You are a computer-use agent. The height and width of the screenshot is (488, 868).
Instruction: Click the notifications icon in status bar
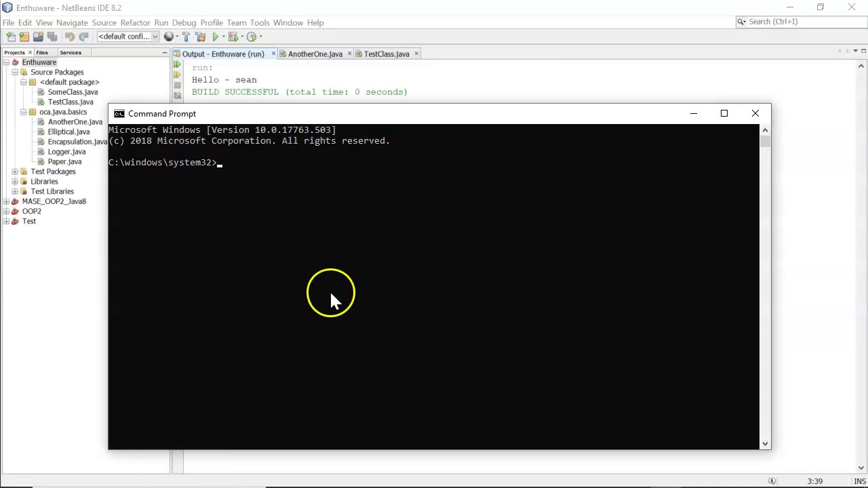(x=772, y=481)
